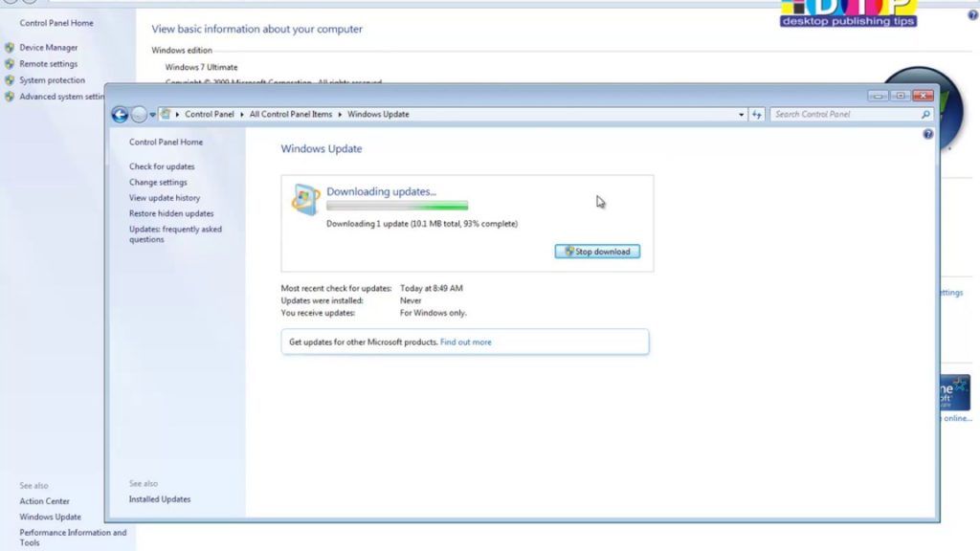Open Help via the question mark icon
Viewport: 980px width, 551px height.
[927, 134]
